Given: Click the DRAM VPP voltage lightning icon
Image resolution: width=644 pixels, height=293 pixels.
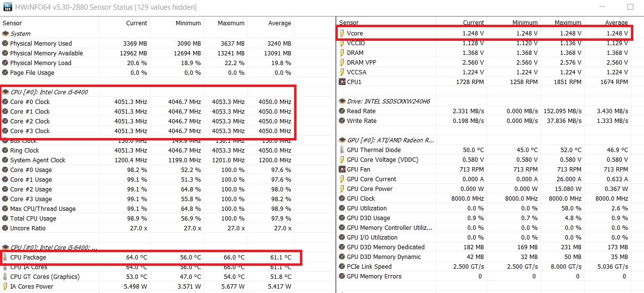Looking at the screenshot, I should click(342, 62).
